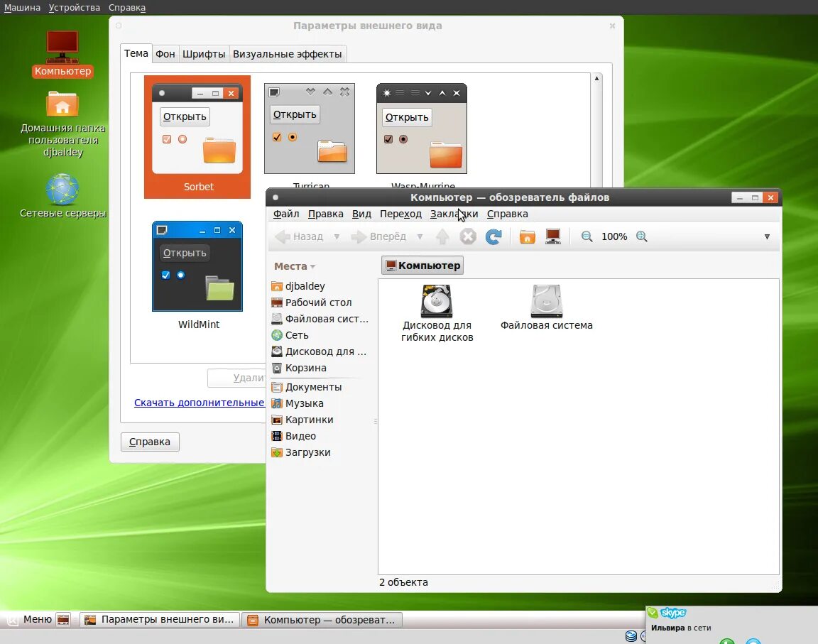
Task: Open the Закладки menu
Action: click(x=454, y=214)
